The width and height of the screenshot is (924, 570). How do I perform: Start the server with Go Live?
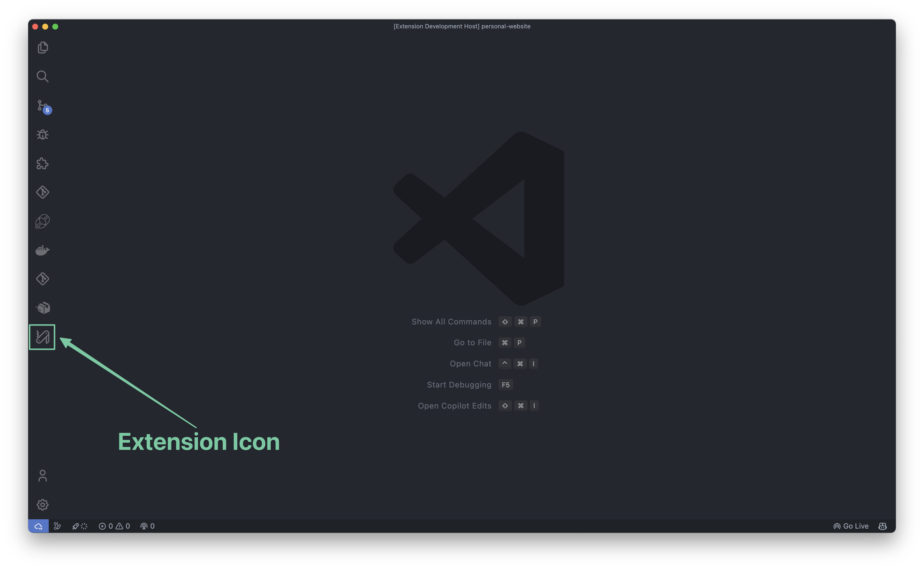tap(850, 526)
